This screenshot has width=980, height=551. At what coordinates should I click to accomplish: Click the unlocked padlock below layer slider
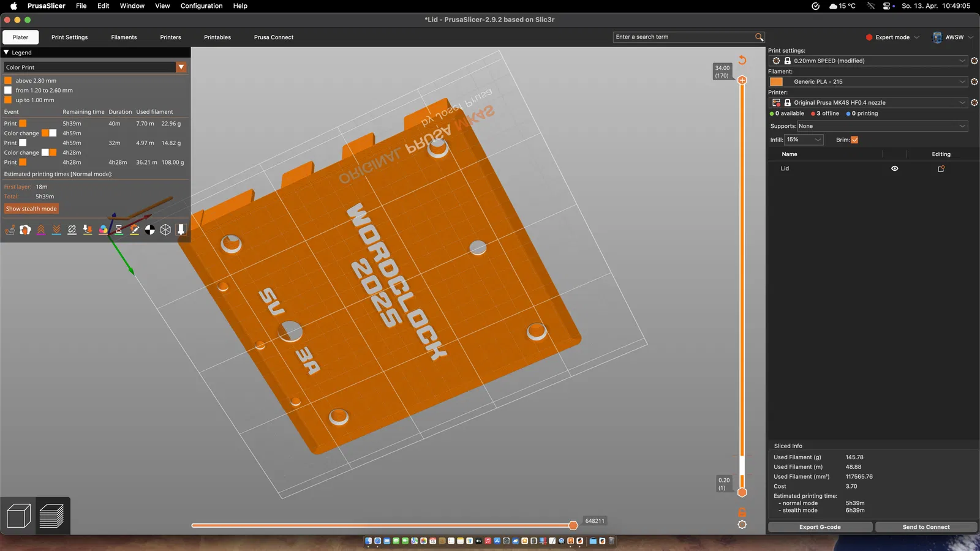coord(742,512)
